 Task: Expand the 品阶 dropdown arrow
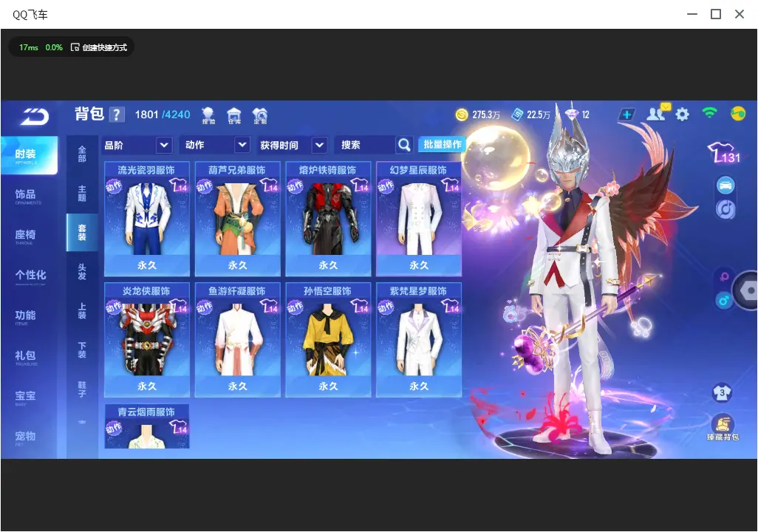coord(164,145)
